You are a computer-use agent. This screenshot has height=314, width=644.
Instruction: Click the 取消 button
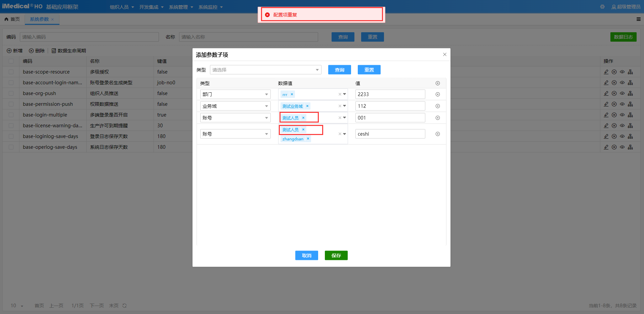click(x=306, y=256)
